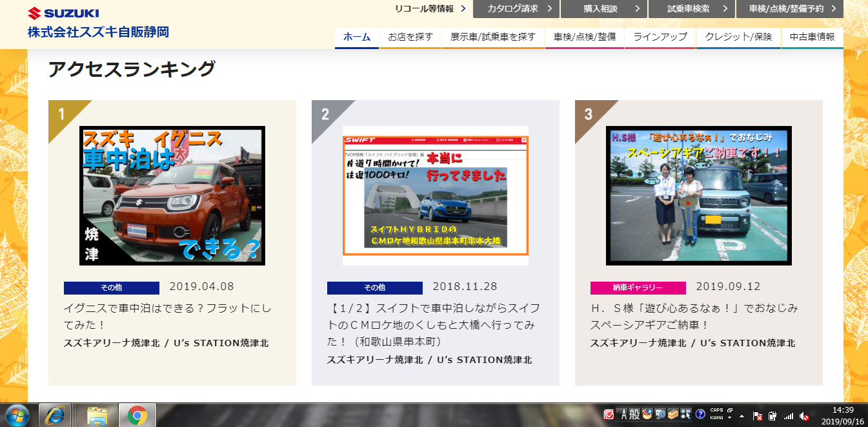
Task: Launch Internet Explorer from the taskbar
Action: click(x=55, y=415)
